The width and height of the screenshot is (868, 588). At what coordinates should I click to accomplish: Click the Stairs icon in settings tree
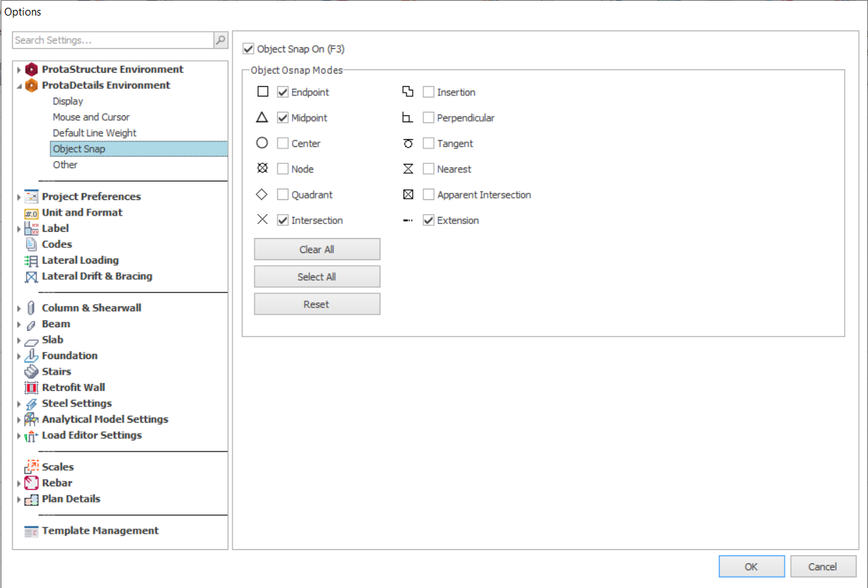[31, 372]
